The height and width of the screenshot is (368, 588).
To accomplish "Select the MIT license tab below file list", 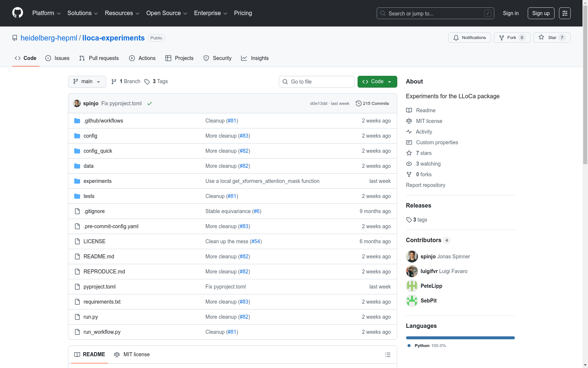I will click(132, 354).
